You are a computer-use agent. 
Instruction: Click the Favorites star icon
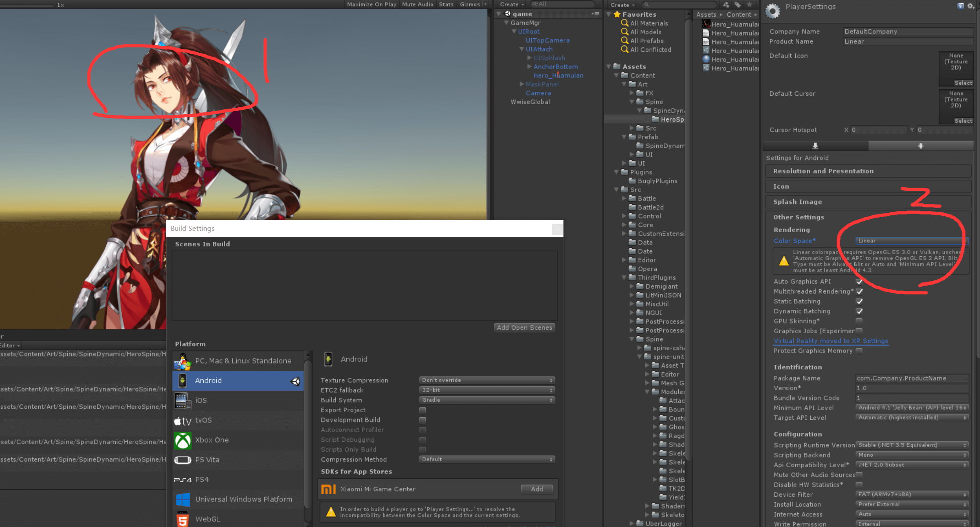pos(617,15)
